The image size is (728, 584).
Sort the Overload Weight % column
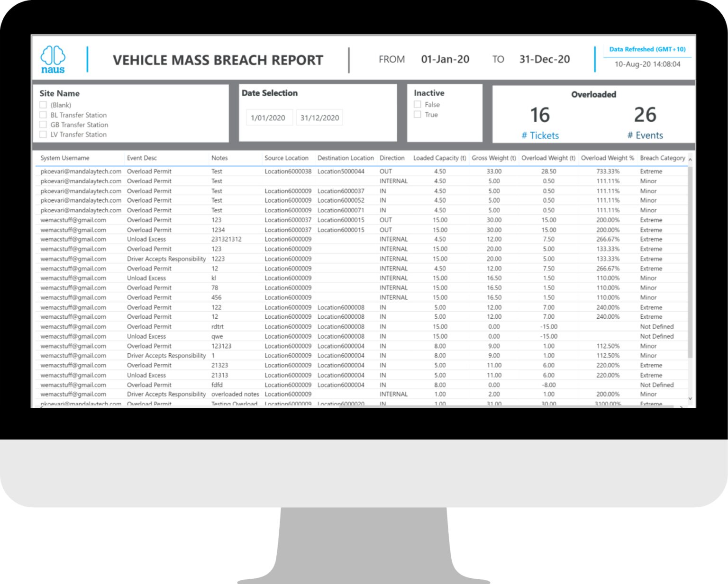(608, 158)
